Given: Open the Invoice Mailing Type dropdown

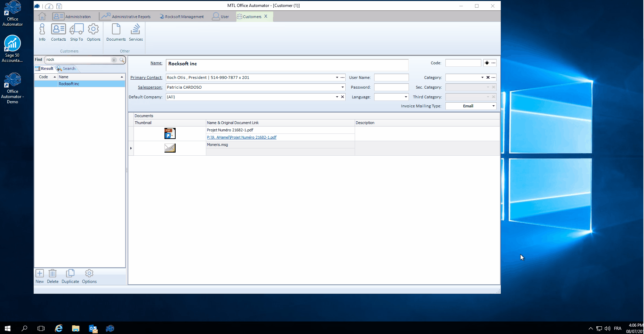Looking at the screenshot, I should (x=493, y=106).
